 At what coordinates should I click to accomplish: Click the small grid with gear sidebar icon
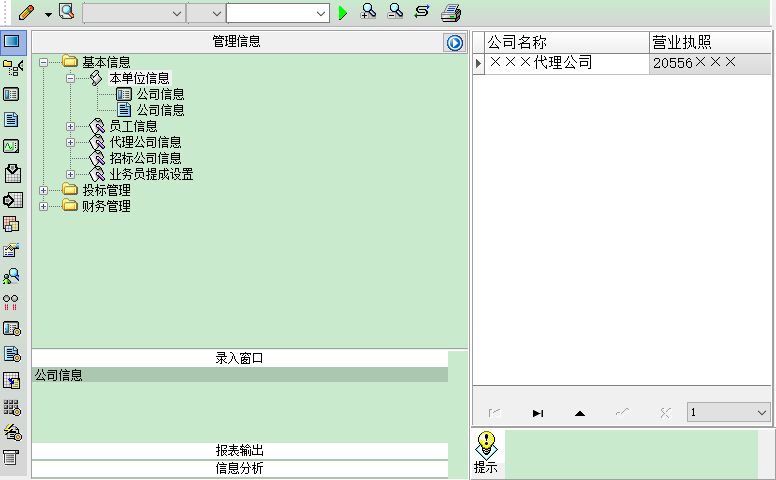pyautogui.click(x=12, y=407)
